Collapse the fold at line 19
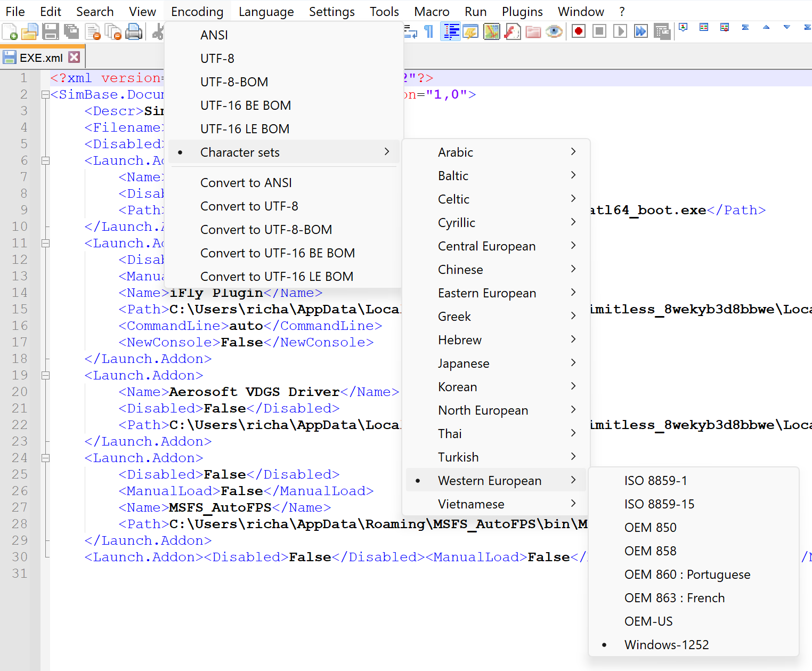This screenshot has width=812, height=671. [x=46, y=375]
